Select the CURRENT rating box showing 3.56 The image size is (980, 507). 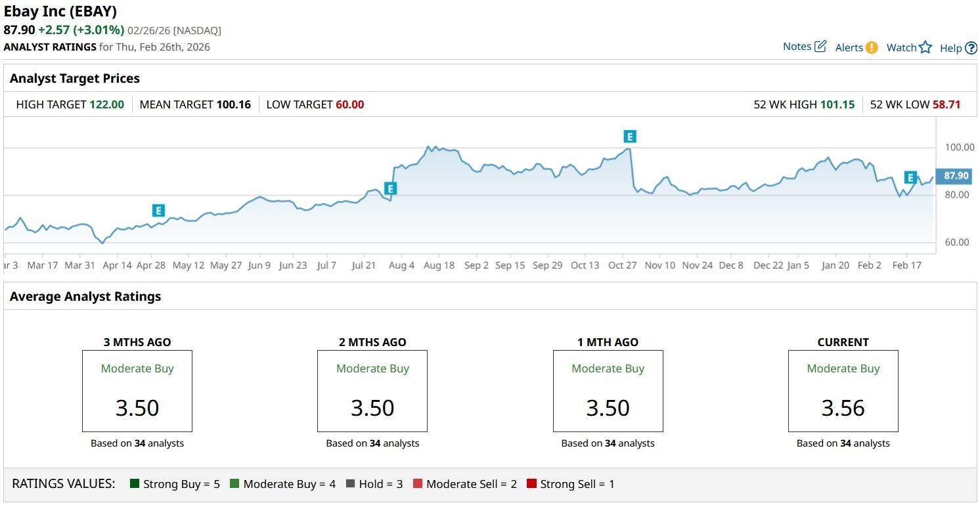point(843,391)
